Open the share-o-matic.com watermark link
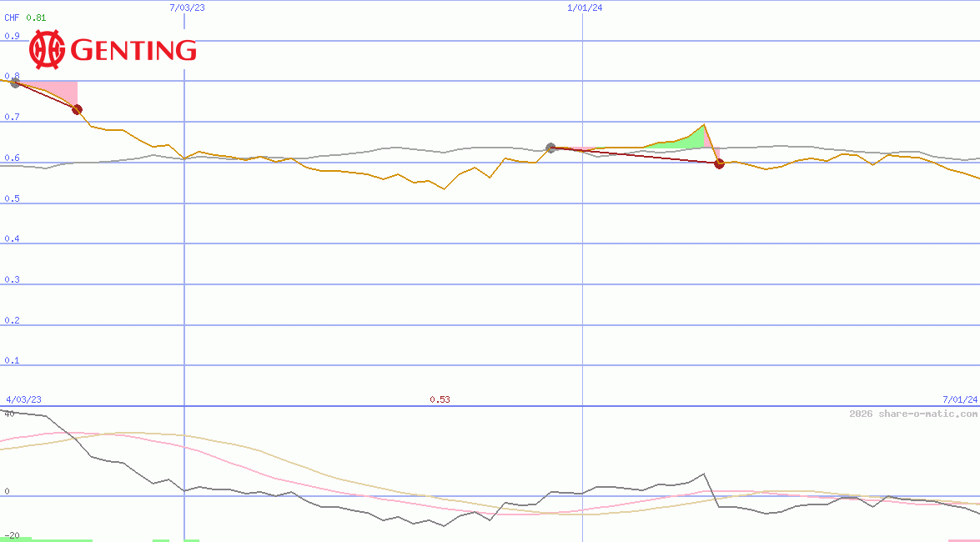Viewport: 980px width, 542px height. (912, 414)
